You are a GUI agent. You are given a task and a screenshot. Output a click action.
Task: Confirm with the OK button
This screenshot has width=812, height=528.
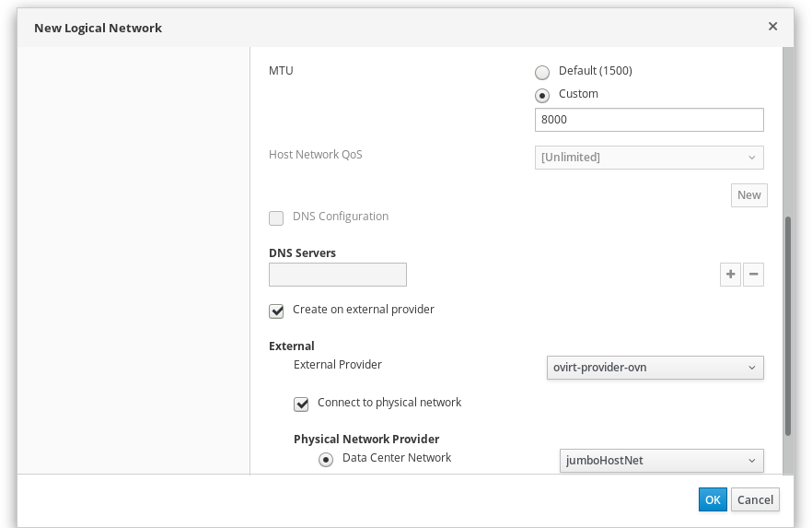point(712,499)
